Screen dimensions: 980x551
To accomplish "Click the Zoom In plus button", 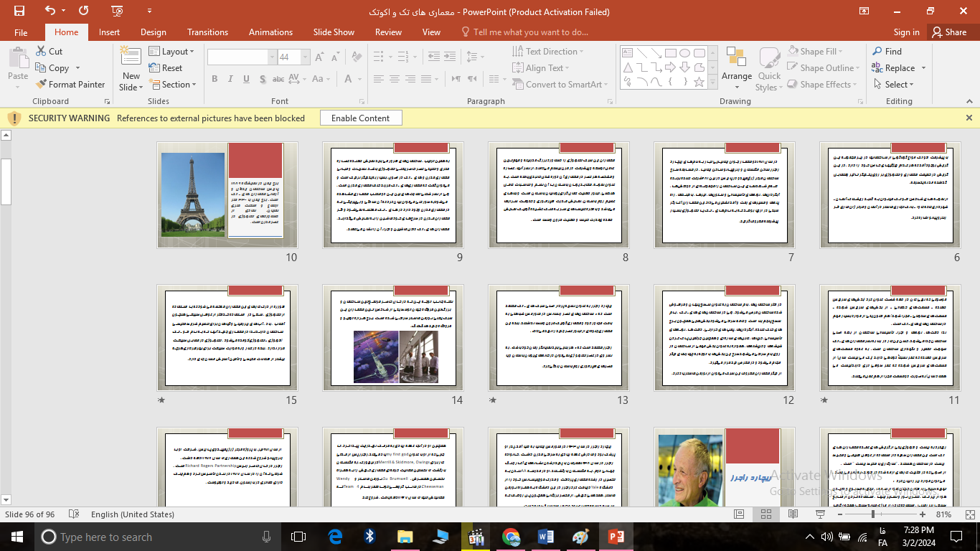I will tap(921, 514).
